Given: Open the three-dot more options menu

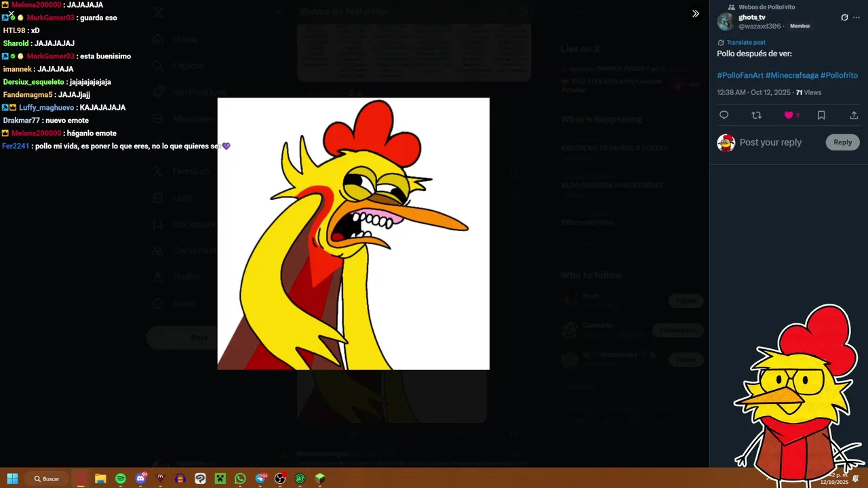Looking at the screenshot, I should (x=856, y=18).
